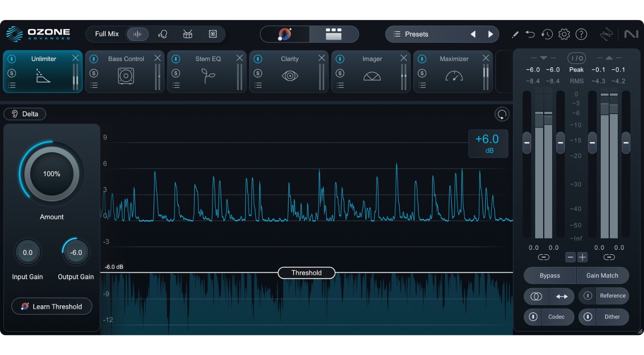The height and width of the screenshot is (355, 644).
Task: Click the Threshold slider handle
Action: pyautogui.click(x=306, y=273)
